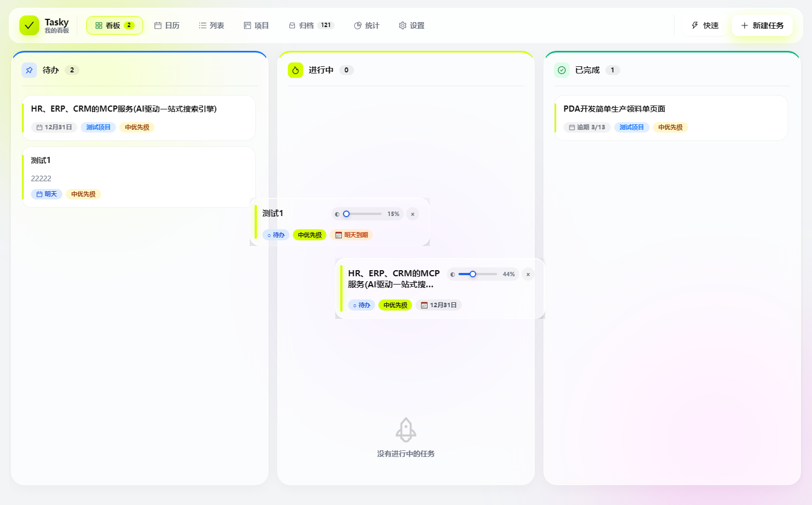
Task: Switch to the 日历 calendar tab
Action: [x=167, y=25]
